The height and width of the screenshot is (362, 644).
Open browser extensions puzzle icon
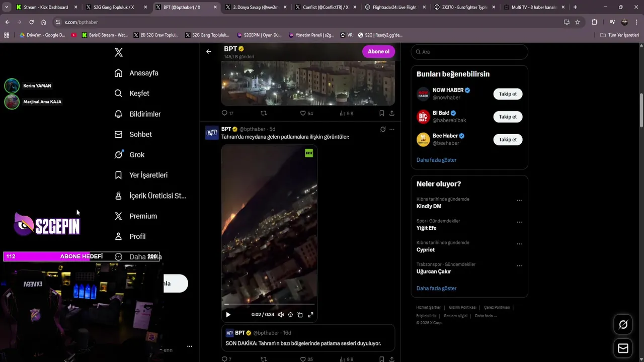594,22
